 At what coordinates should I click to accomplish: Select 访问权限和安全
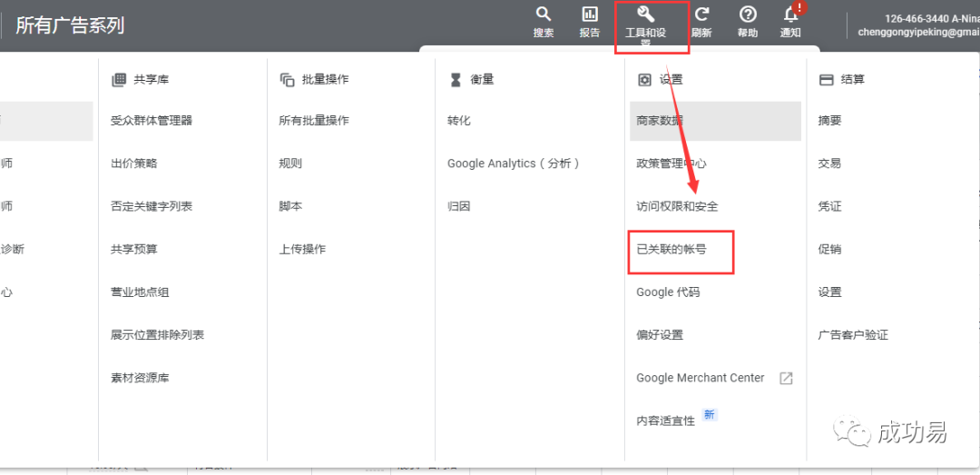pos(678,206)
